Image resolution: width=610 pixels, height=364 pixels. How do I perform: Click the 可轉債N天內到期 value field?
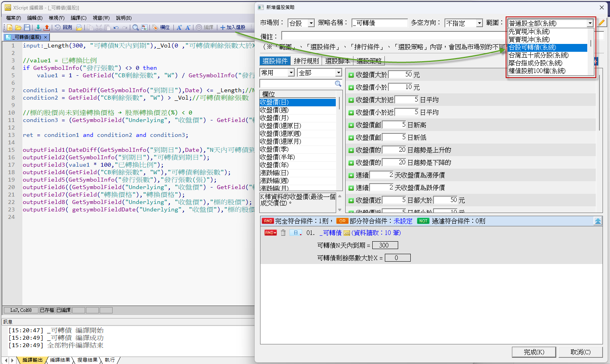tap(384, 245)
